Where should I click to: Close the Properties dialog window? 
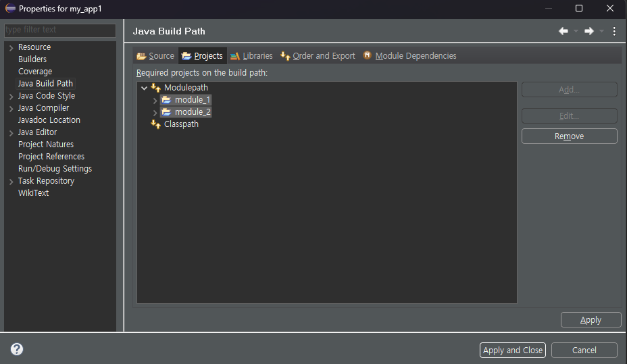pos(610,8)
